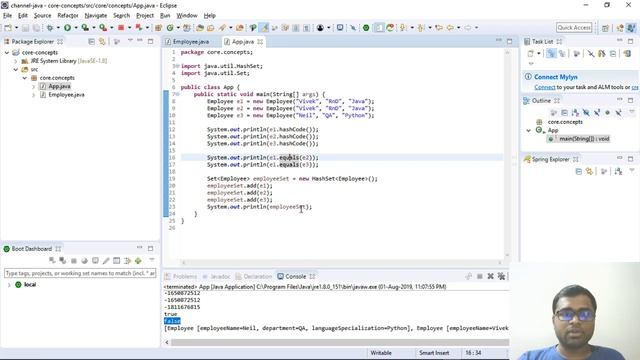Click the Connect link for Mylyn
Viewport: 640px width, 360px height.
coord(544,87)
